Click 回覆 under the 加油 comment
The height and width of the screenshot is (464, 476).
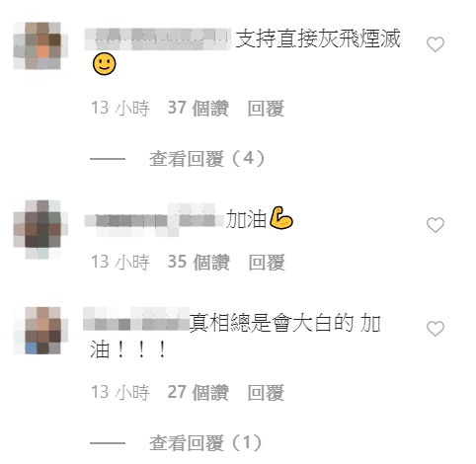tap(267, 263)
